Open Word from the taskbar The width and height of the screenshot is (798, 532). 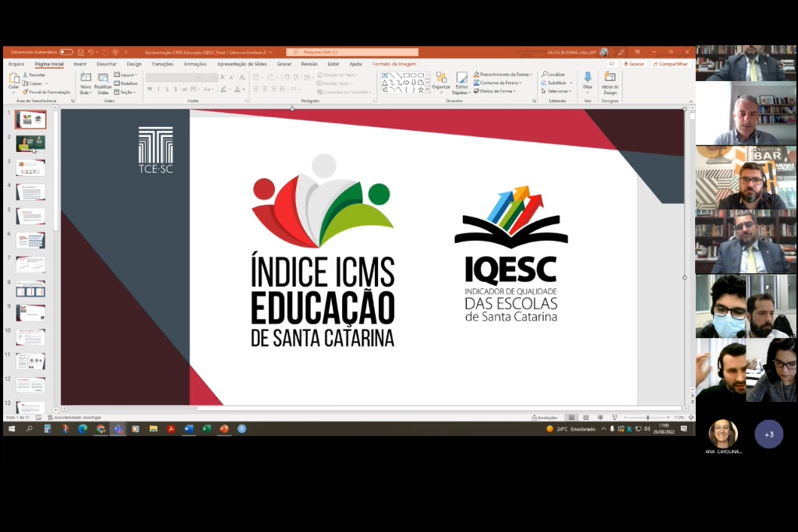pyautogui.click(x=189, y=428)
